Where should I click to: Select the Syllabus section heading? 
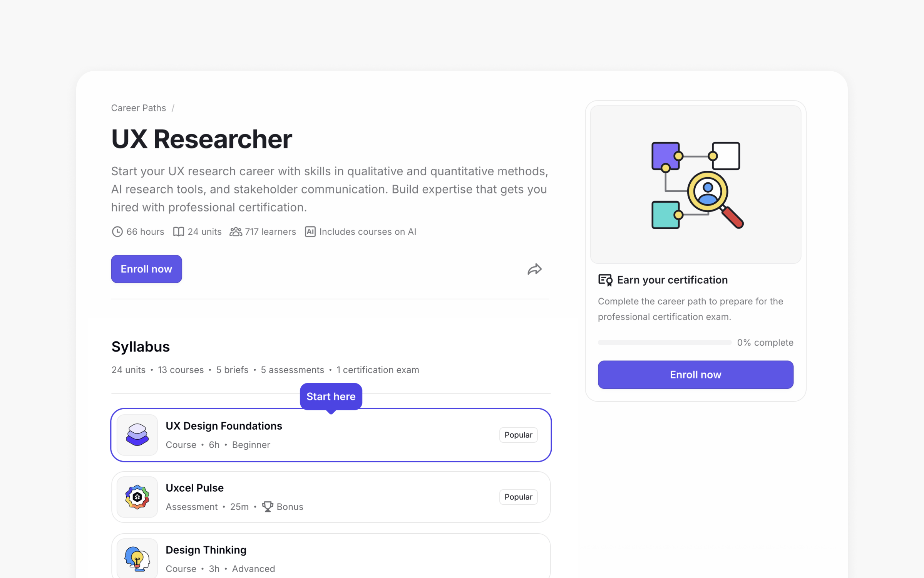click(x=141, y=346)
